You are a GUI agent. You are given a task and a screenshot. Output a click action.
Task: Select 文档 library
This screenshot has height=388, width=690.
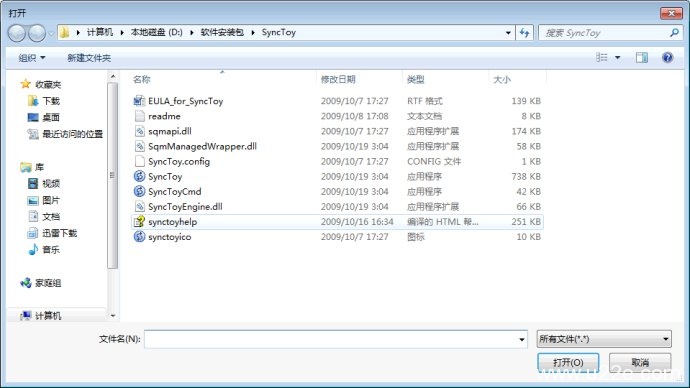click(51, 216)
